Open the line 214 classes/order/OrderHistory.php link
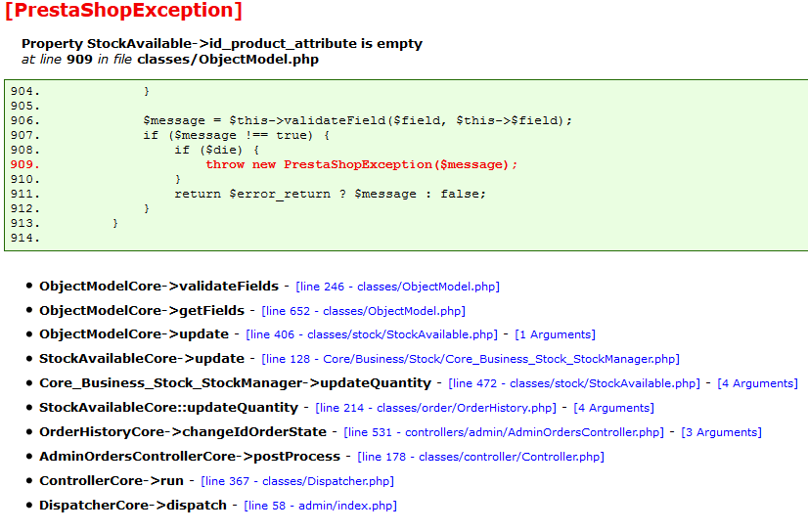Viewport: 808px width, 532px height. (436, 408)
